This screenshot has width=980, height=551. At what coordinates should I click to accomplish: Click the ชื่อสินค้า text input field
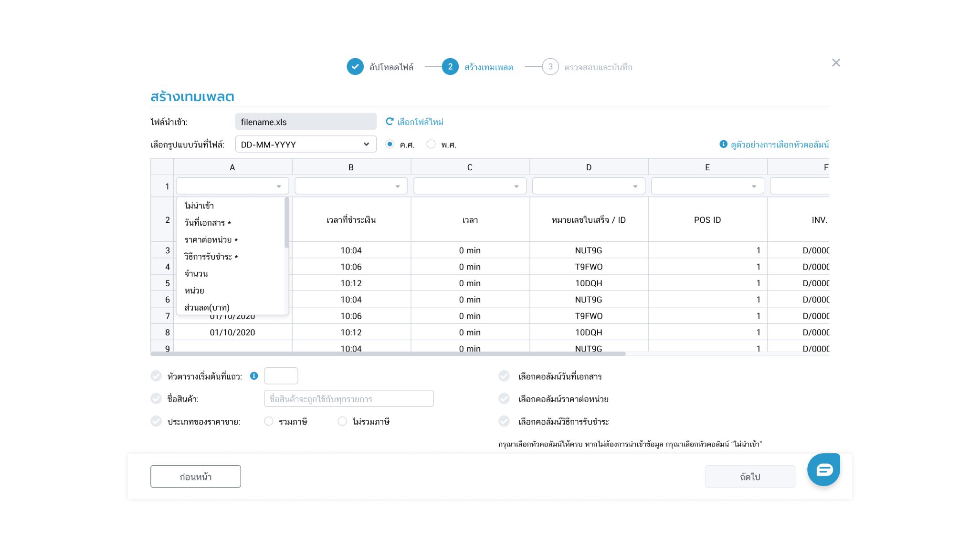click(x=348, y=399)
